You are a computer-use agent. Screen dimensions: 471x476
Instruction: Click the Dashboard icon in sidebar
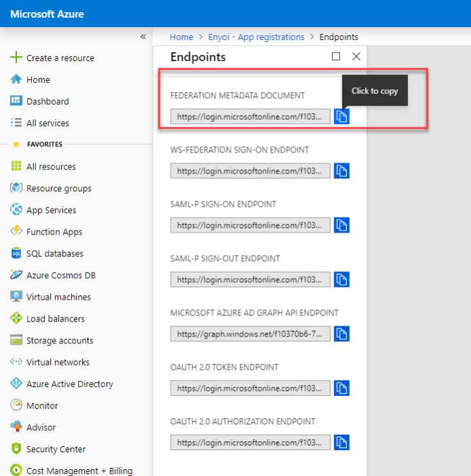point(16,101)
